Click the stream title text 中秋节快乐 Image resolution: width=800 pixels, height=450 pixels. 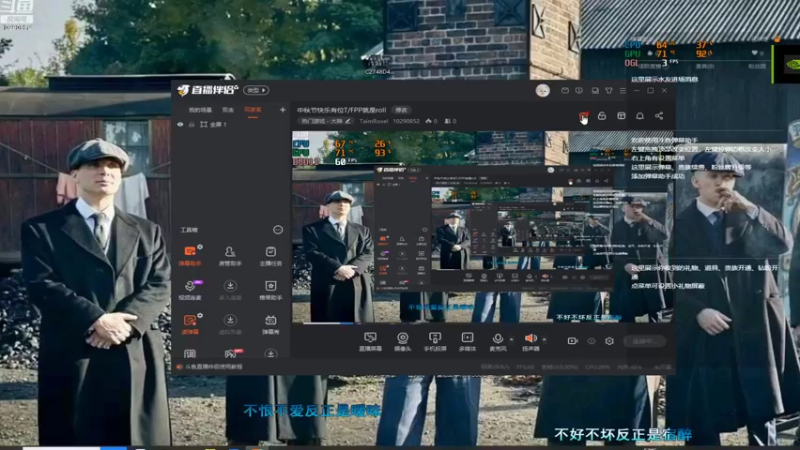341,110
